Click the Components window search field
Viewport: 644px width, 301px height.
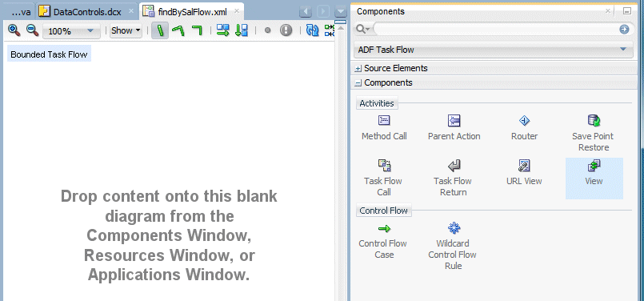point(496,29)
